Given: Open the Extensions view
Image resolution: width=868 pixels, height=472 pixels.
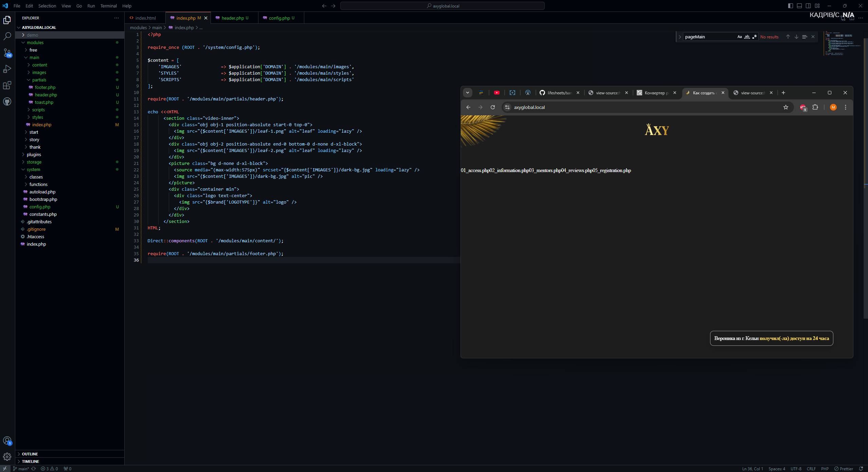Looking at the screenshot, I should (7, 85).
